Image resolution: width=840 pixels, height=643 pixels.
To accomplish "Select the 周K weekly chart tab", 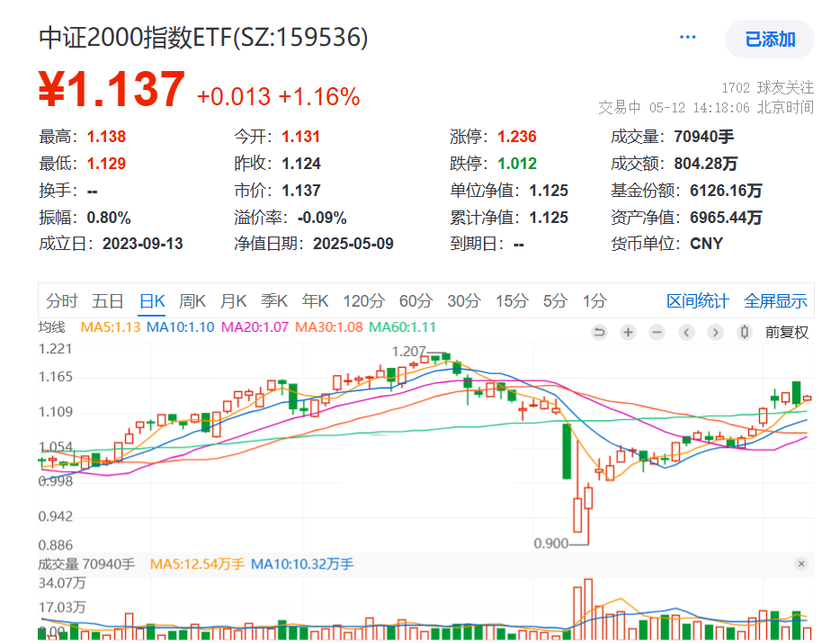I will point(193,301).
